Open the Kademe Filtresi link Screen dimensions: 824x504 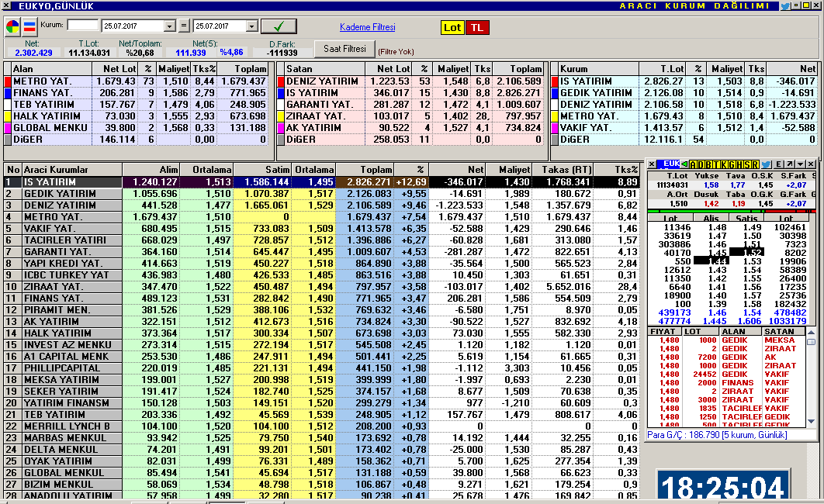pyautogui.click(x=367, y=27)
